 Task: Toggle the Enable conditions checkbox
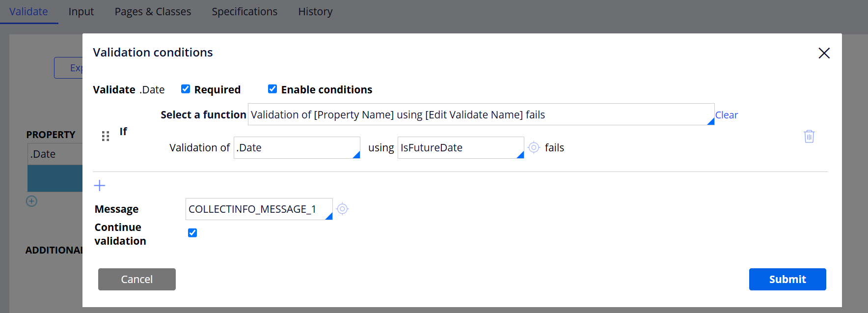pos(272,89)
